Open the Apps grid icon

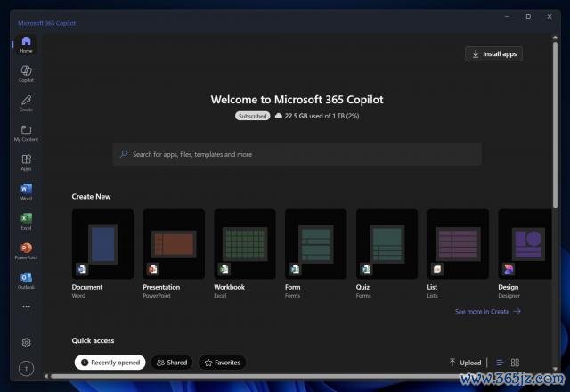point(26,162)
